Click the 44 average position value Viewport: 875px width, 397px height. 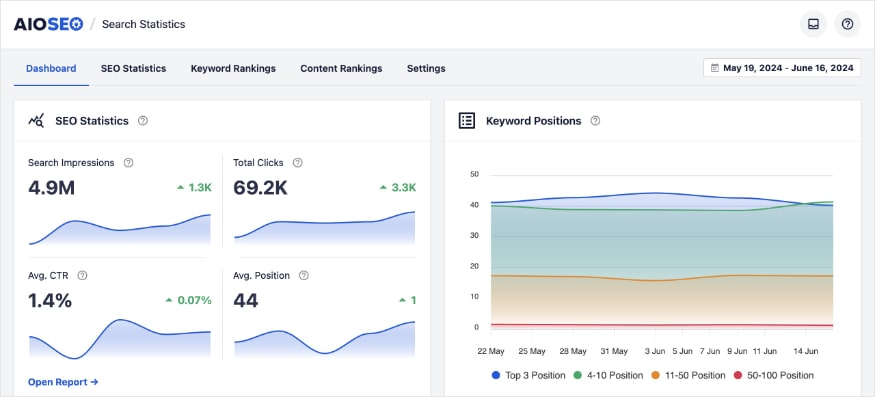pos(246,301)
